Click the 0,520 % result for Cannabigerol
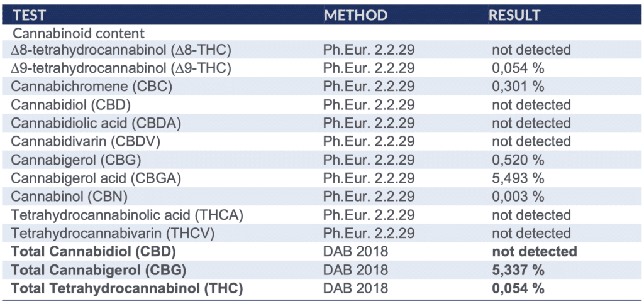 click(x=518, y=160)
